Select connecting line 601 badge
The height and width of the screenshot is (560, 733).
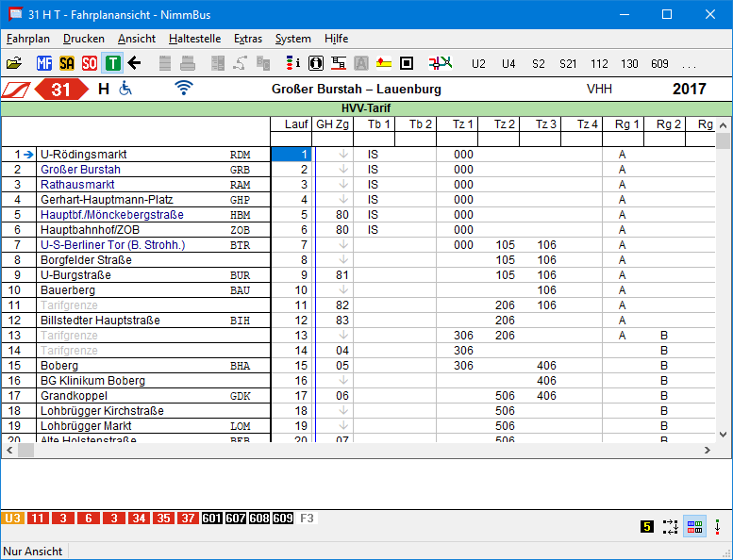tap(211, 519)
